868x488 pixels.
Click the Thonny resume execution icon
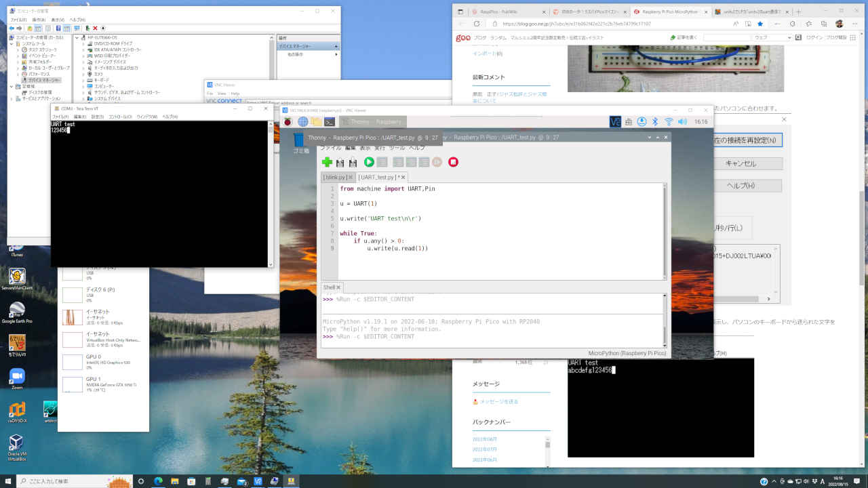tap(437, 162)
